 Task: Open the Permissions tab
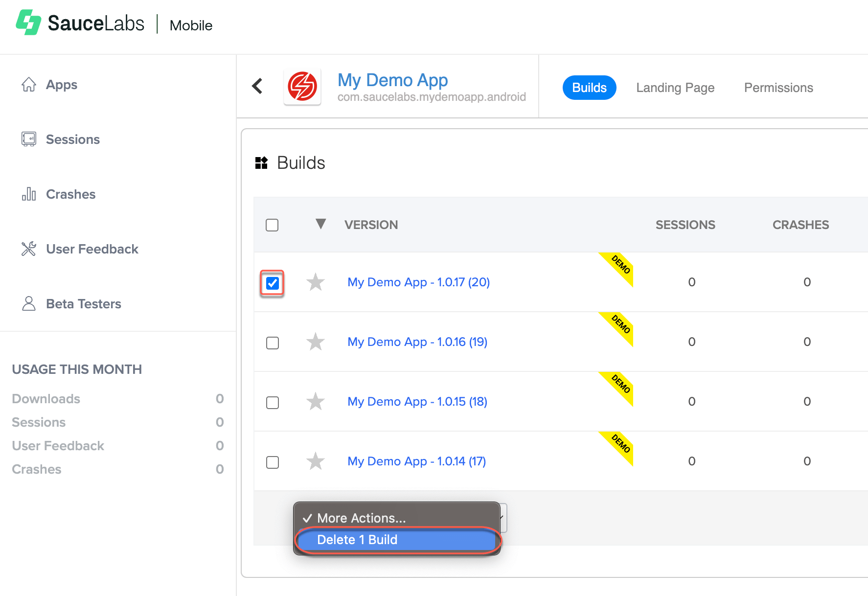(x=778, y=88)
